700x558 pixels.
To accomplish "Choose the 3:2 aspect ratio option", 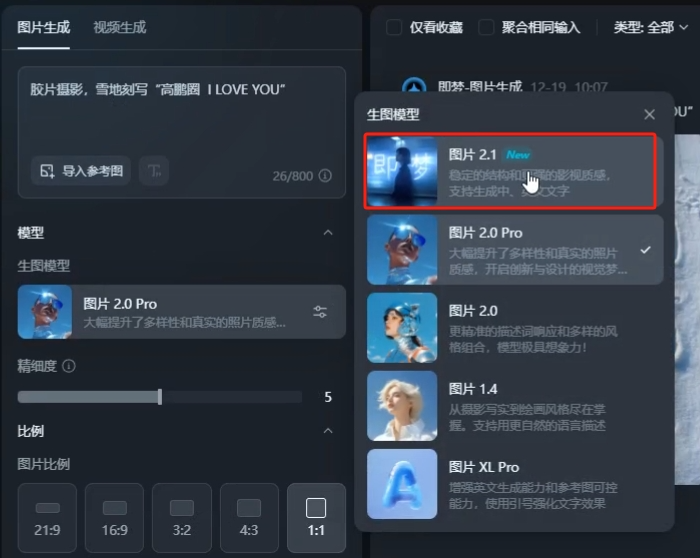I will [x=182, y=518].
